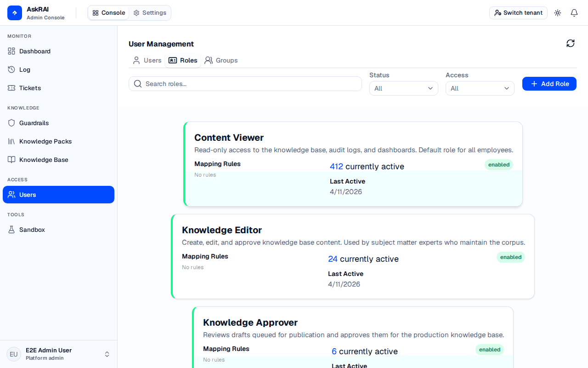Focus the Search roles input field
The height and width of the screenshot is (368, 588).
(245, 84)
